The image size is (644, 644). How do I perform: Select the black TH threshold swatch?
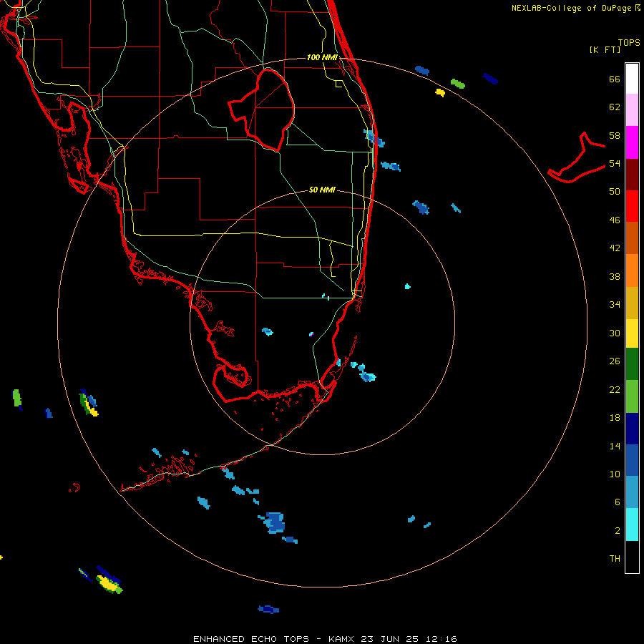coord(632,557)
